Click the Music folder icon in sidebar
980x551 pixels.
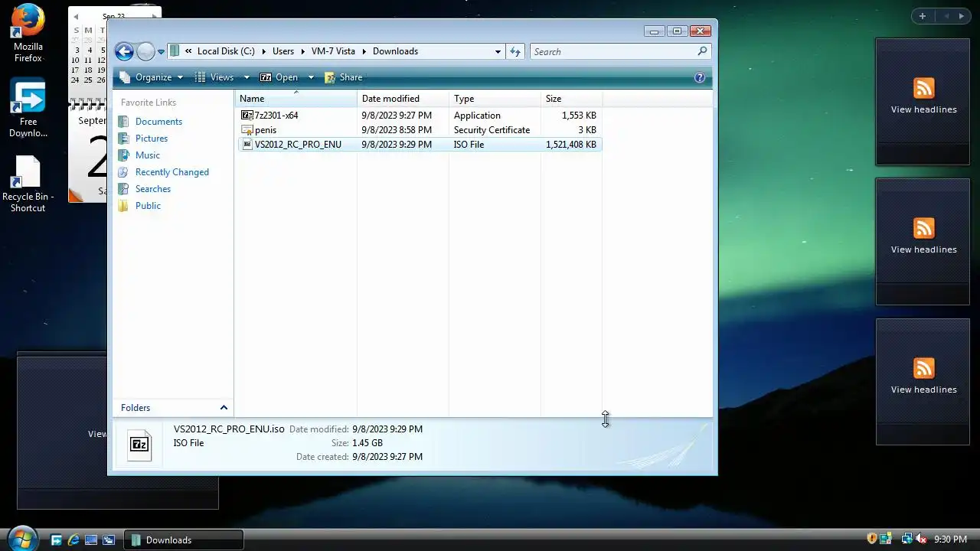123,155
